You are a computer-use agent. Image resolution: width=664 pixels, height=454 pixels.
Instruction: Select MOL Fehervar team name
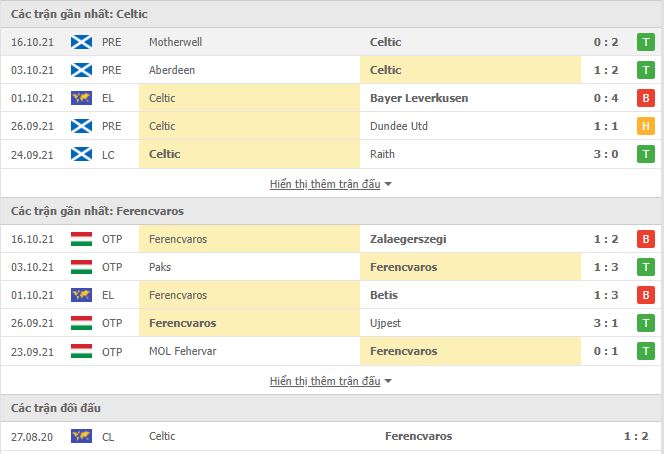pyautogui.click(x=183, y=351)
